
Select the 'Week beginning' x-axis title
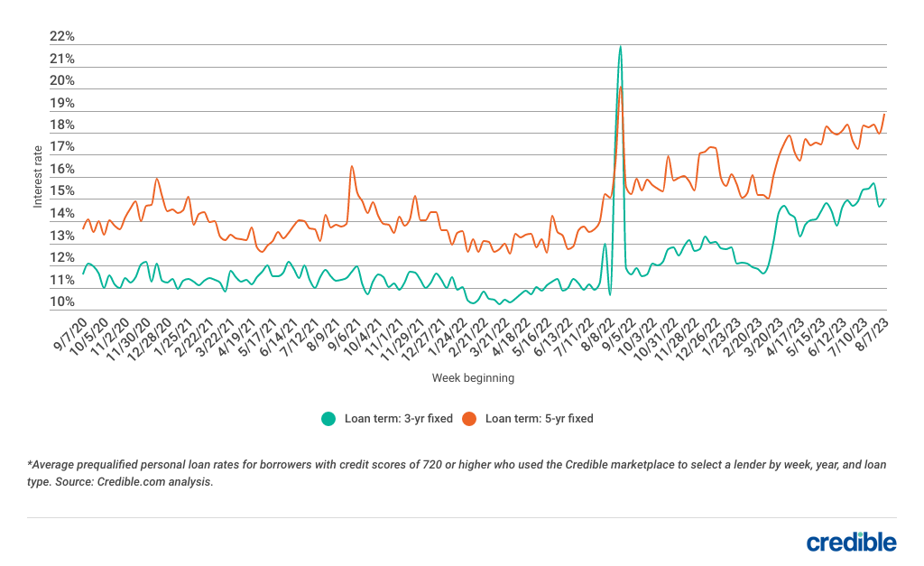pyautogui.click(x=473, y=377)
